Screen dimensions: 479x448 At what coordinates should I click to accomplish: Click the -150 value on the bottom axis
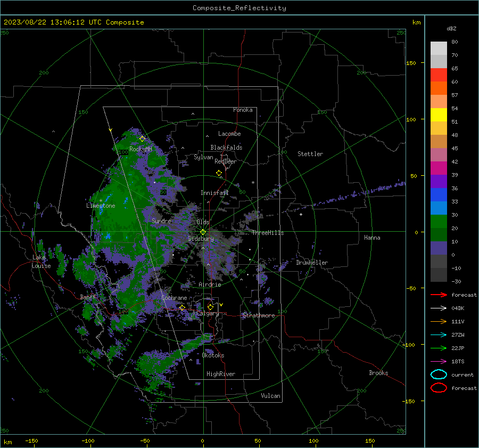tap(31, 441)
